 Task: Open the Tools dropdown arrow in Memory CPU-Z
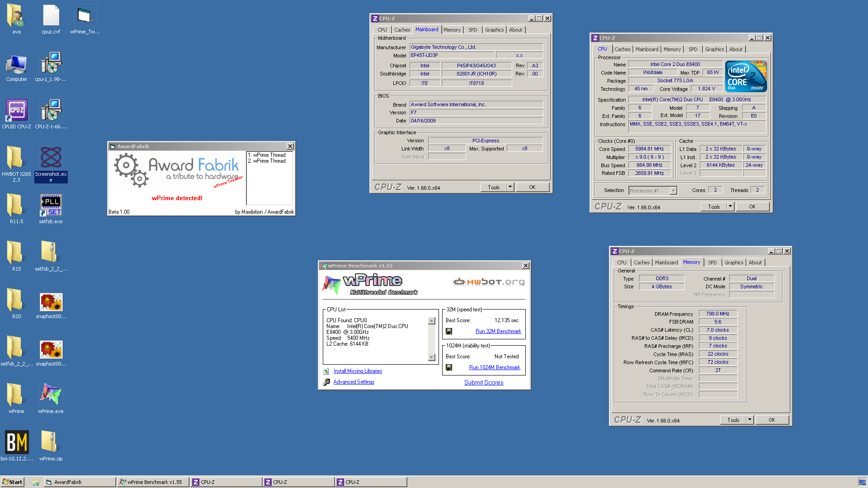click(750, 420)
